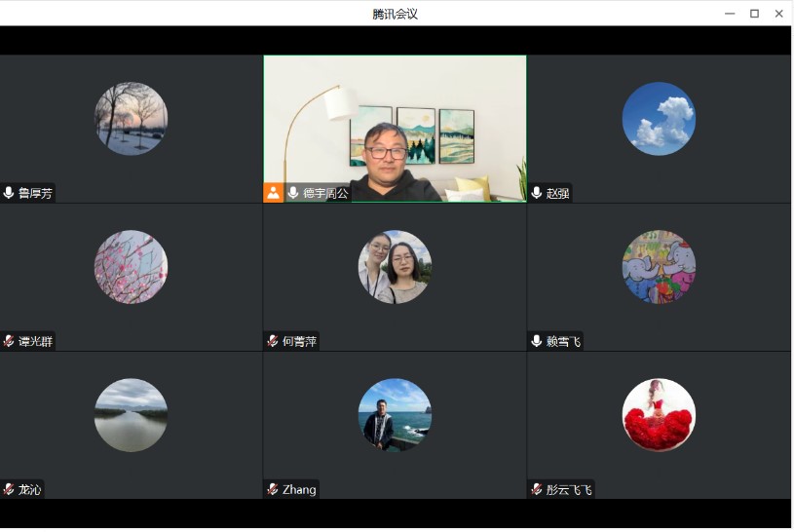Screen dimensions: 794x532
Task: Click the 何菁萍 name label
Action: (x=299, y=341)
